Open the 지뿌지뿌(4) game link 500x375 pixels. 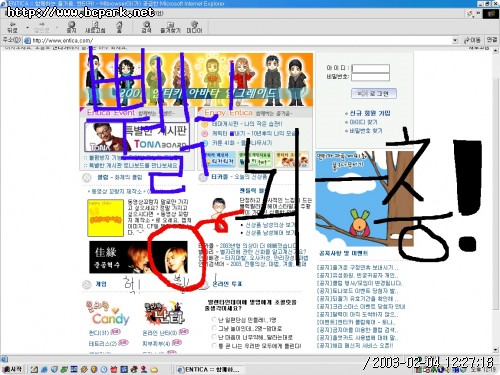pyautogui.click(x=156, y=343)
